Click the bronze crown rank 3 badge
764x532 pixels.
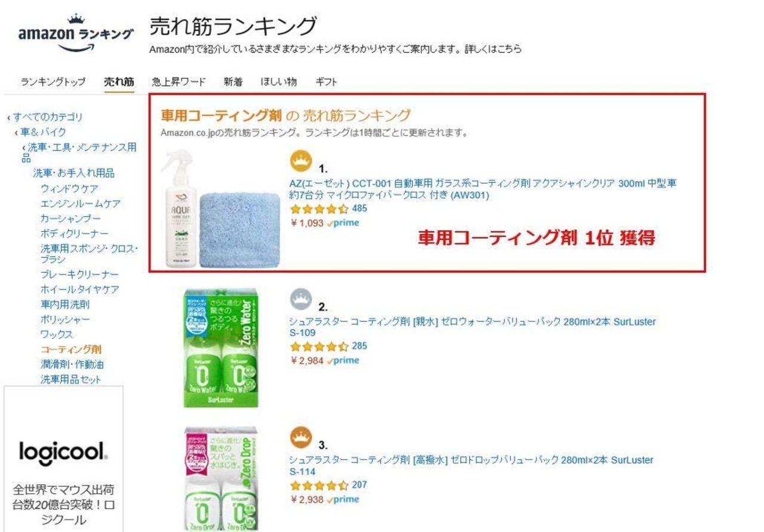[301, 437]
